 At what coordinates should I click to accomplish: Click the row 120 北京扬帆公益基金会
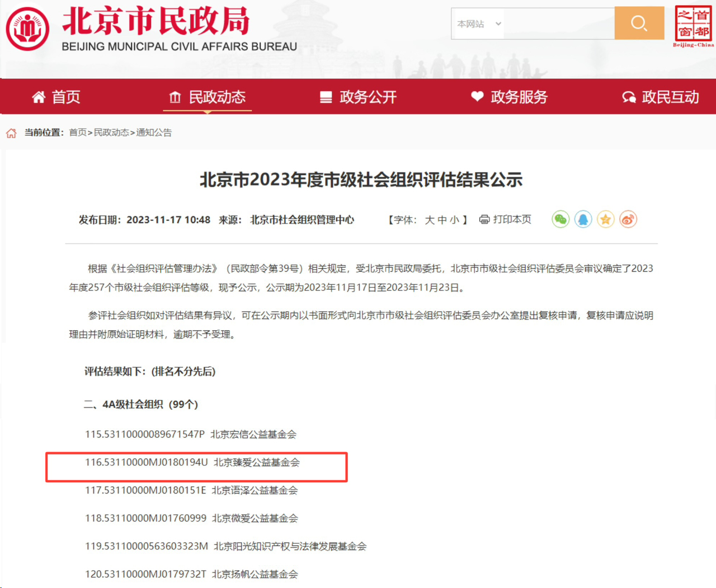point(191,574)
